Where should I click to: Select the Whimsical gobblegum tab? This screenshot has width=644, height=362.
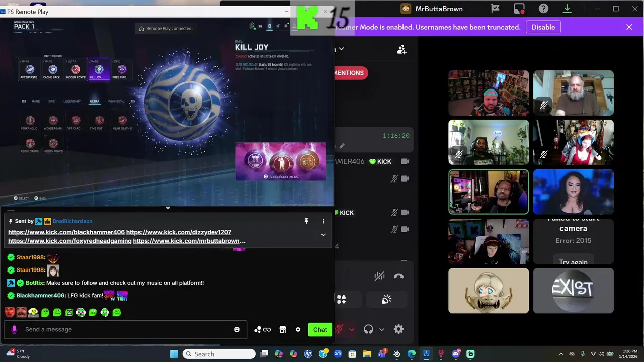116,101
